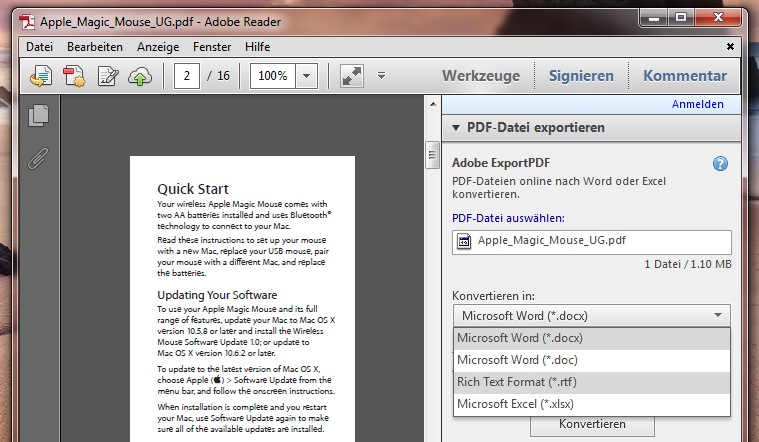Choose Microsoft Excel (*.xlsx) option
The image size is (759, 442).
click(592, 404)
